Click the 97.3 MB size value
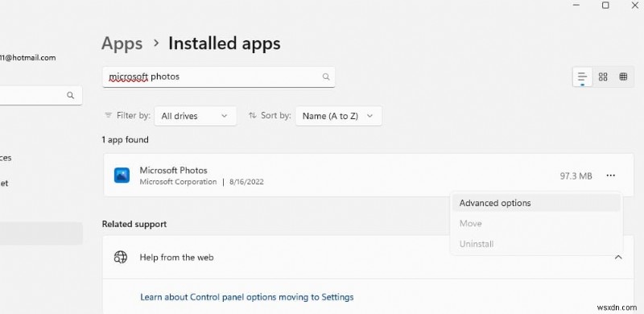The width and height of the screenshot is (644, 314). pos(576,176)
